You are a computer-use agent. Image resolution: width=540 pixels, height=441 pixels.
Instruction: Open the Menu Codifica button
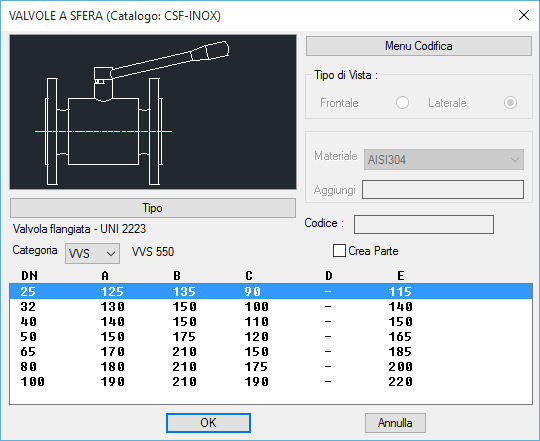(x=418, y=46)
